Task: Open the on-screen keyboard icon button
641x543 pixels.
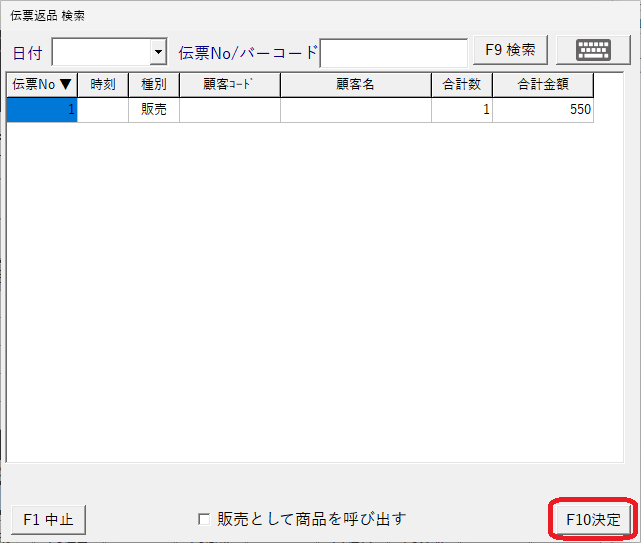Action: pyautogui.click(x=593, y=50)
